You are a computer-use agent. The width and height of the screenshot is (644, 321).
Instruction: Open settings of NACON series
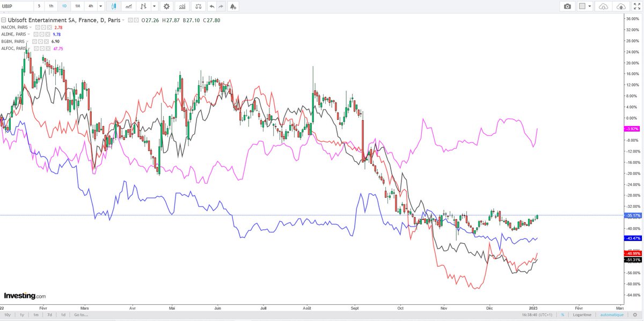43,27
